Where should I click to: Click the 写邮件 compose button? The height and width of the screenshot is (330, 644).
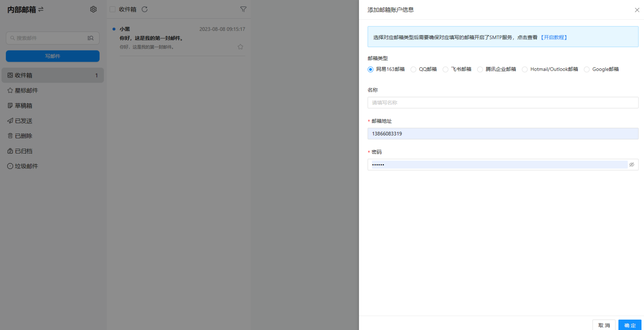point(53,56)
